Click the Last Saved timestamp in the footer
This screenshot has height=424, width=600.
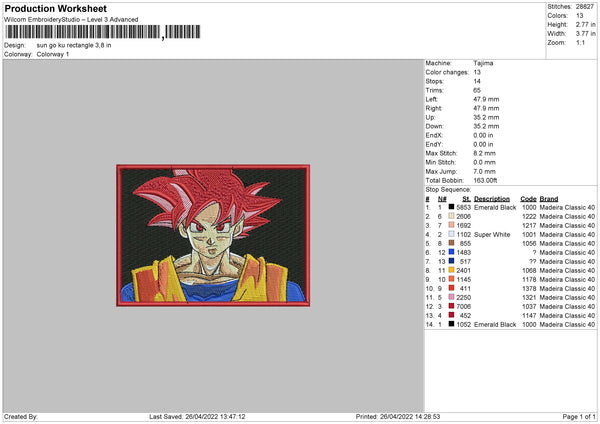click(197, 416)
